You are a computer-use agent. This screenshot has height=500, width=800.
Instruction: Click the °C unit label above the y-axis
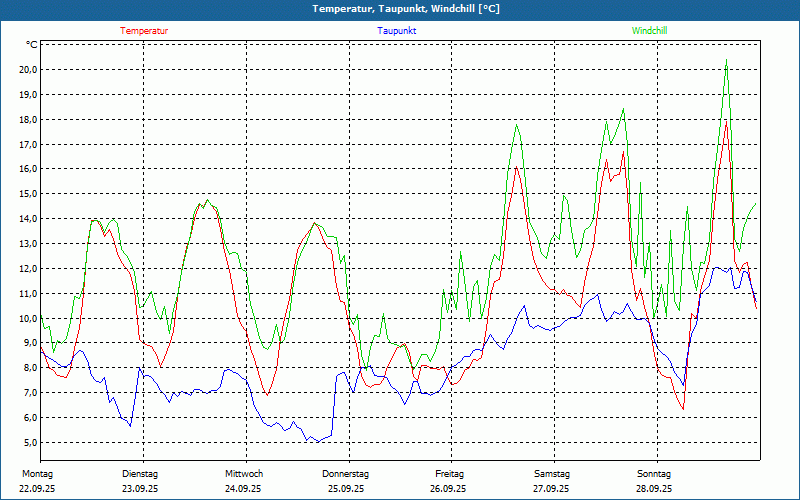pos(31,45)
